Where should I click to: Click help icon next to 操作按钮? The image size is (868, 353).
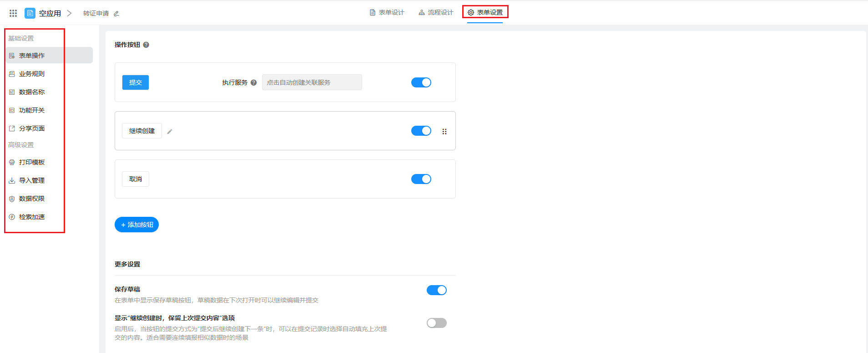[146, 45]
